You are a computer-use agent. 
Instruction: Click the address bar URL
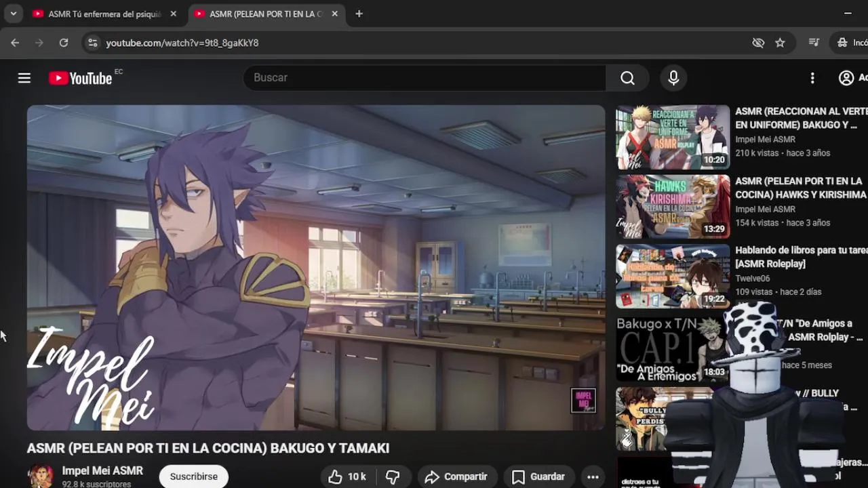click(182, 43)
